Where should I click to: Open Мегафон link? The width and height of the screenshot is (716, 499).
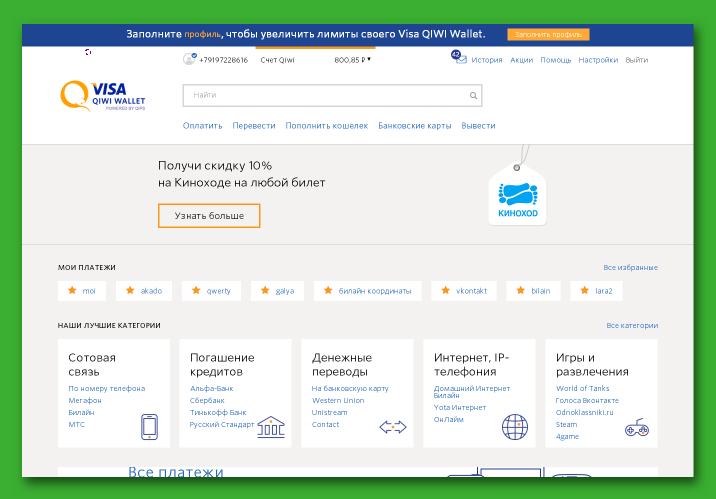coord(85,400)
